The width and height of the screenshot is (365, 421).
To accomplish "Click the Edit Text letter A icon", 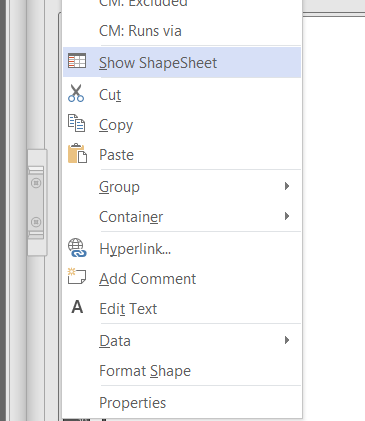I will pos(77,307).
